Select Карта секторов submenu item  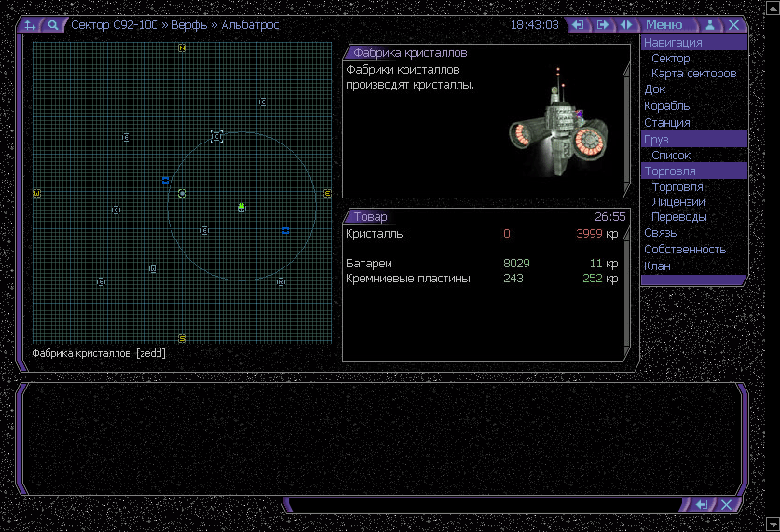coord(693,74)
